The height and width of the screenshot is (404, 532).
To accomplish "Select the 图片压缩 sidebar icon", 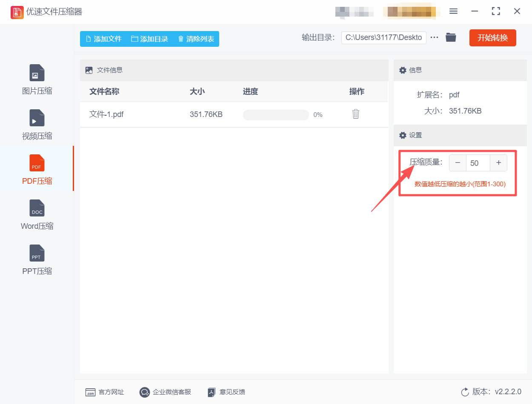I will tap(37, 79).
